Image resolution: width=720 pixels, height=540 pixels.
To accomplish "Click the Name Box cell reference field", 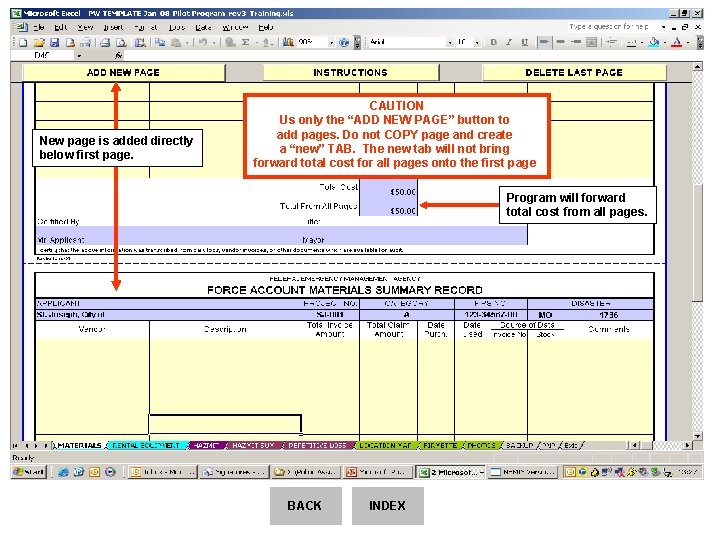I will (42, 56).
